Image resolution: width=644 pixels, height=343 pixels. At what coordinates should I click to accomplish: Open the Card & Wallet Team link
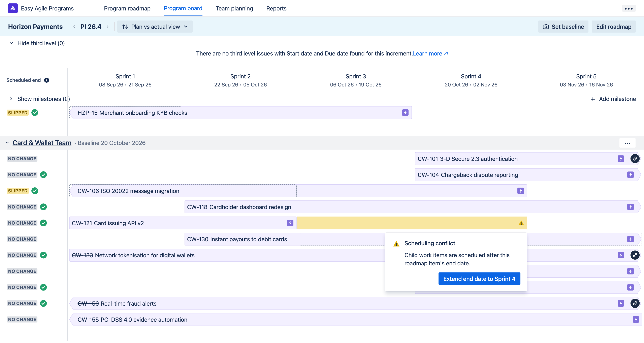(42, 143)
